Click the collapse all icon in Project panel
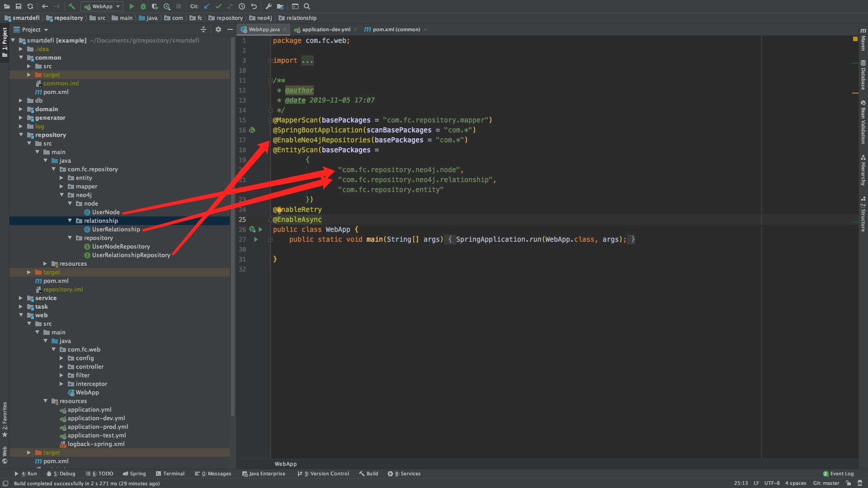Screen dimensions: 868x488 (x=203, y=29)
